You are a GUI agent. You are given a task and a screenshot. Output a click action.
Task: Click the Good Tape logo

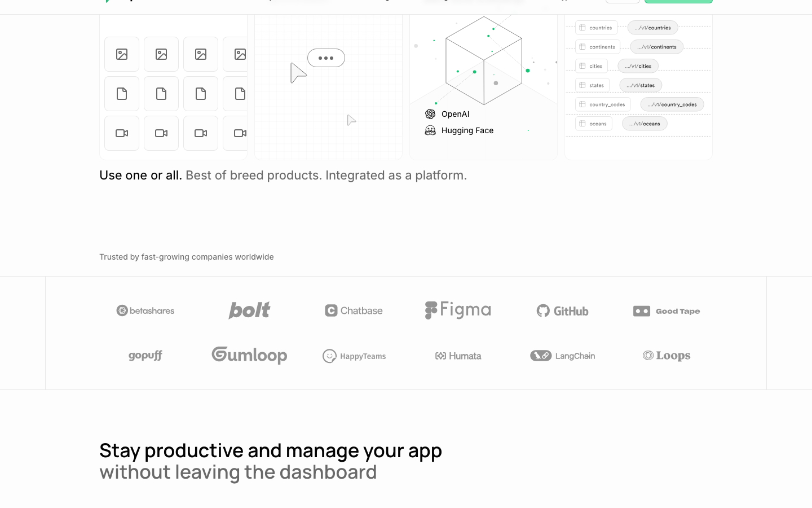pos(667,311)
